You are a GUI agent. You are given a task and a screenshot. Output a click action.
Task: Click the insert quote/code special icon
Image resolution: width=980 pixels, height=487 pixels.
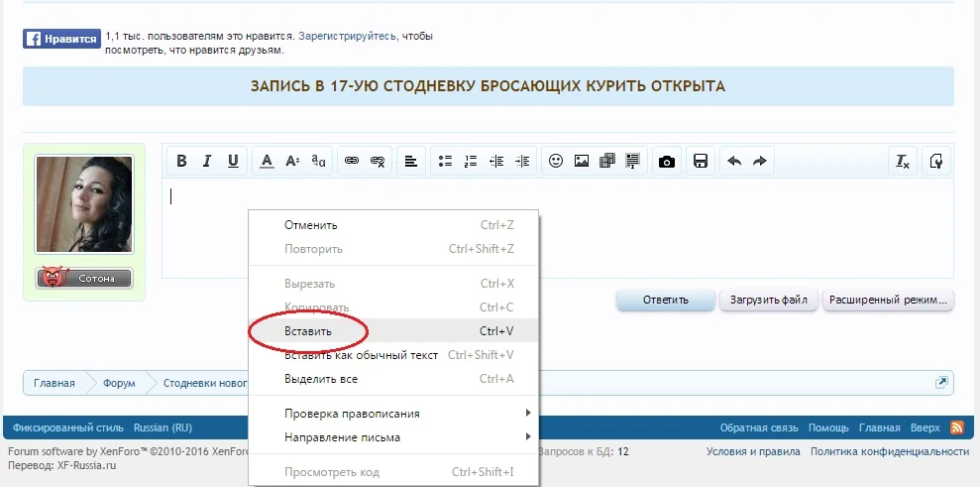pyautogui.click(x=632, y=161)
